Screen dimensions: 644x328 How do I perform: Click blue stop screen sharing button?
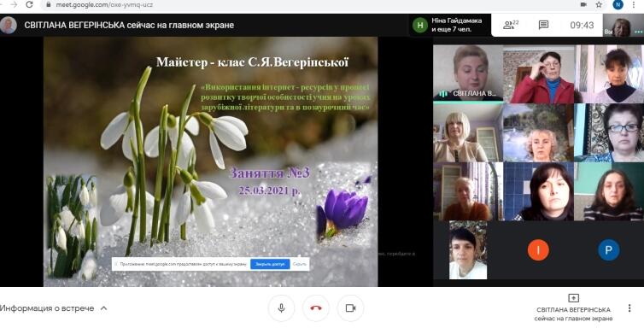(270, 264)
